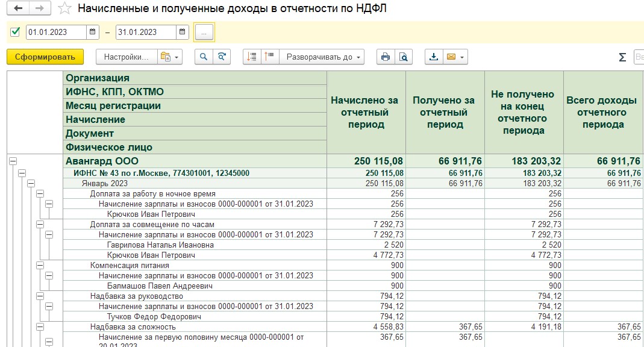The width and height of the screenshot is (644, 347).
Task: Click the Надбавка за руководство row label
Action: click(x=136, y=296)
